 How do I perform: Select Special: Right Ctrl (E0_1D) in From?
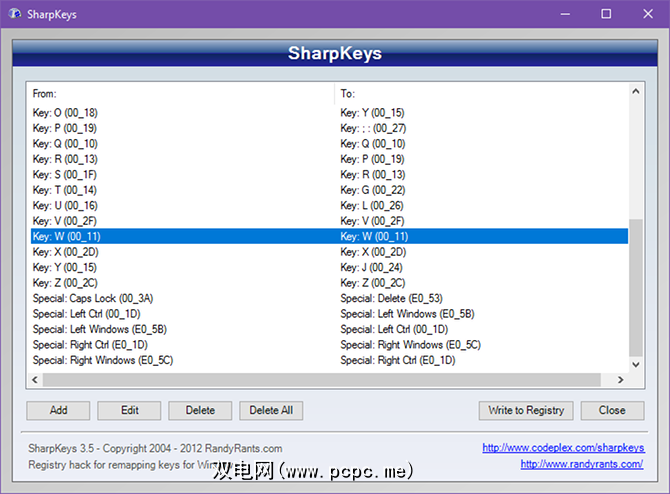90,344
